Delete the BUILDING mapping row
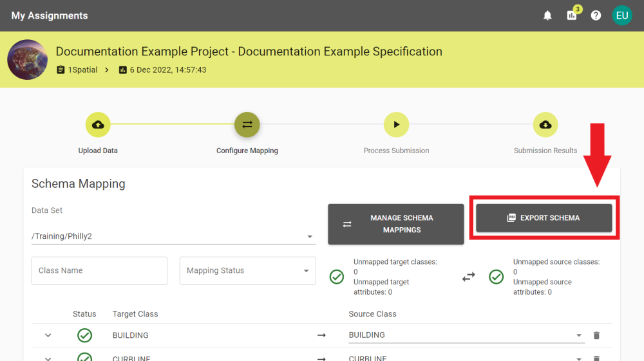The width and height of the screenshot is (644, 361). coord(596,335)
